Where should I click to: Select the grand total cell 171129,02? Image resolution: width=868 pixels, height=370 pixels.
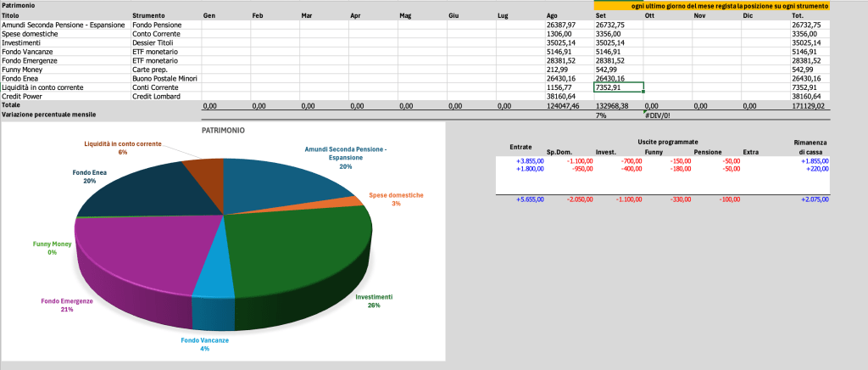(810, 105)
